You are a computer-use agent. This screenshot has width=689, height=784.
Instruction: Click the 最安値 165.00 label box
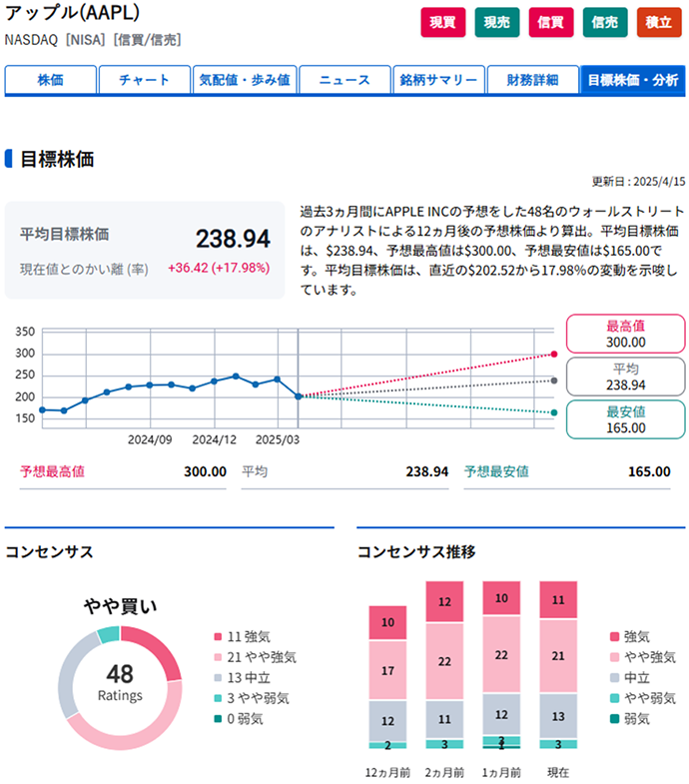pyautogui.click(x=625, y=419)
